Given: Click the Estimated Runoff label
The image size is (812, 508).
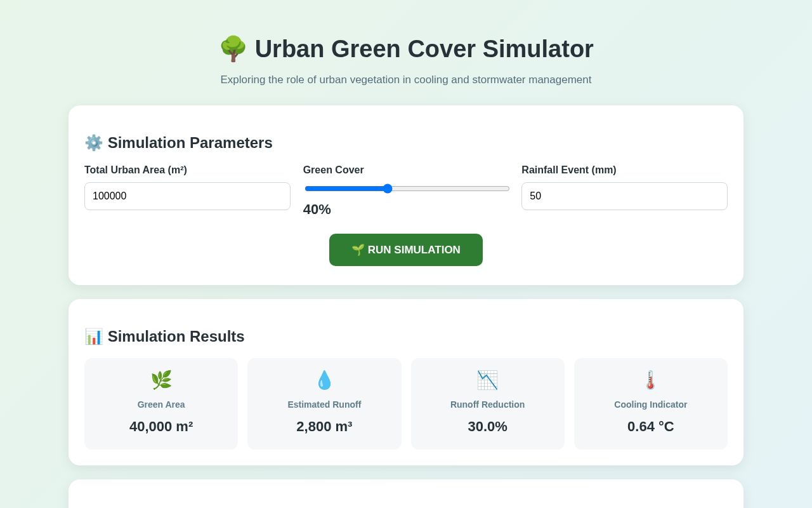Looking at the screenshot, I should point(324,404).
